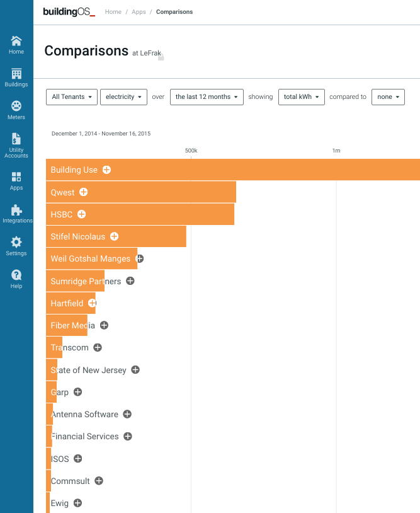Click the 'at LeFrak' subtitle
This screenshot has width=420, height=513.
pos(147,53)
